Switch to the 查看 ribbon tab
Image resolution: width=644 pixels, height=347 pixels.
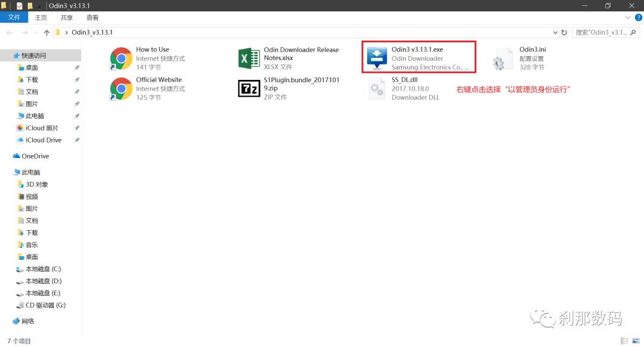point(92,18)
